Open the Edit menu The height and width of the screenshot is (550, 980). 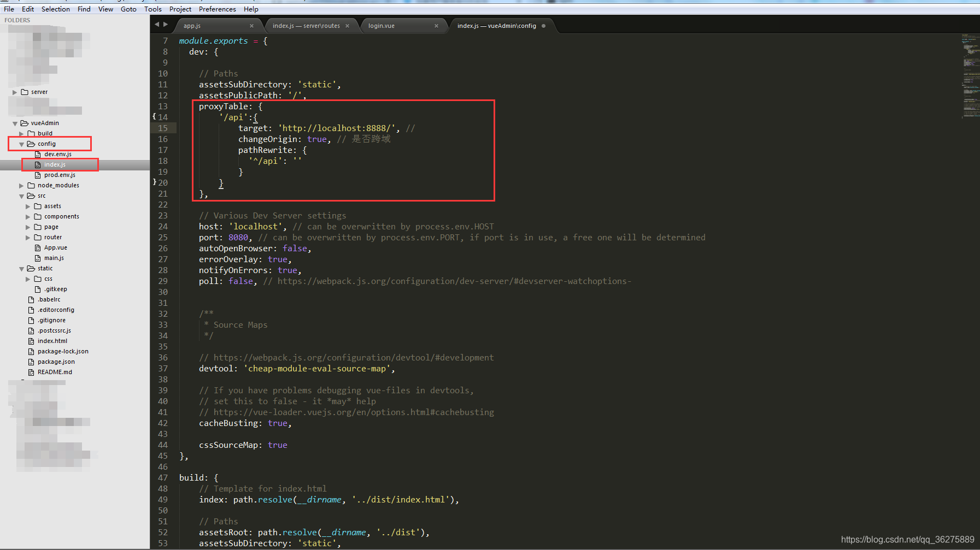28,9
